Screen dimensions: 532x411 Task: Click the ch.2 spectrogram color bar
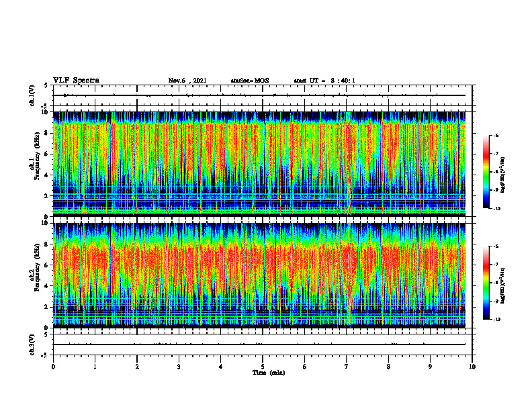[486, 283]
